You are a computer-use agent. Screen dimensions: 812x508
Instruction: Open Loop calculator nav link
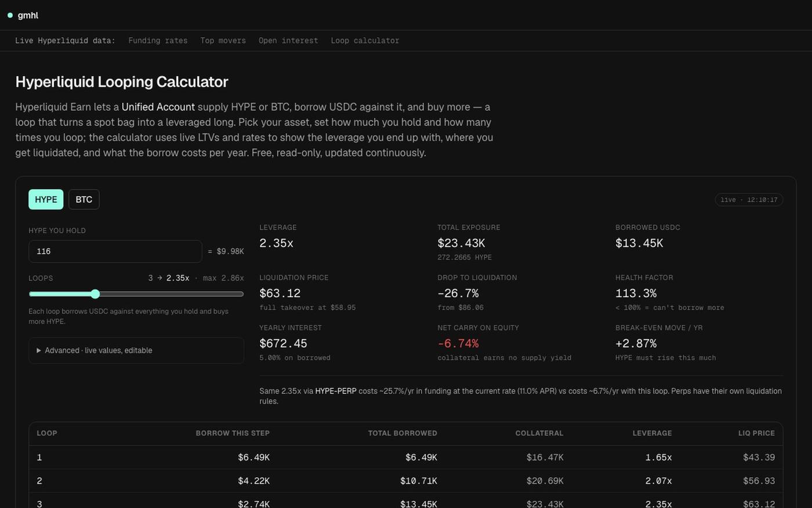(x=365, y=41)
